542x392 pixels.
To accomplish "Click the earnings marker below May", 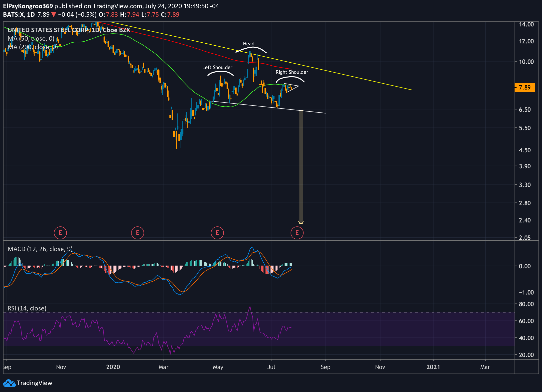I will click(x=217, y=233).
